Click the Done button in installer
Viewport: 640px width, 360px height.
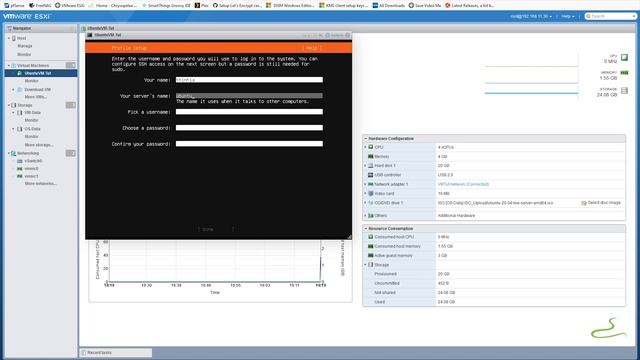pos(216,229)
